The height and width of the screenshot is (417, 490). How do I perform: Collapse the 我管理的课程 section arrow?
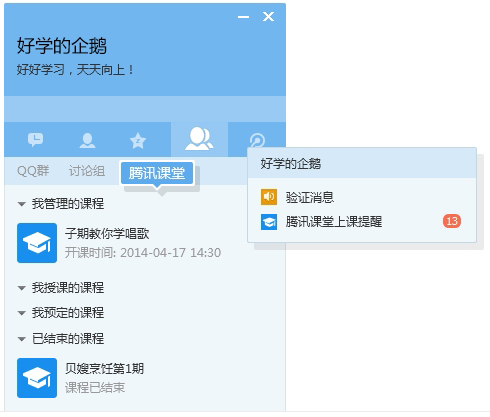pos(22,204)
